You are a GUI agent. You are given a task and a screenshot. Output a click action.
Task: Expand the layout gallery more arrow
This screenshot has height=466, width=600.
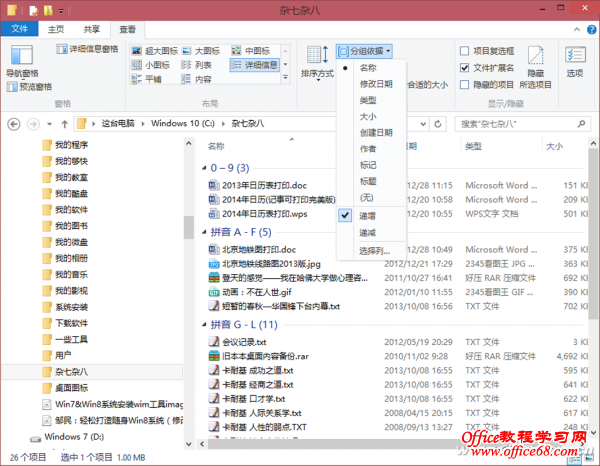pos(285,78)
